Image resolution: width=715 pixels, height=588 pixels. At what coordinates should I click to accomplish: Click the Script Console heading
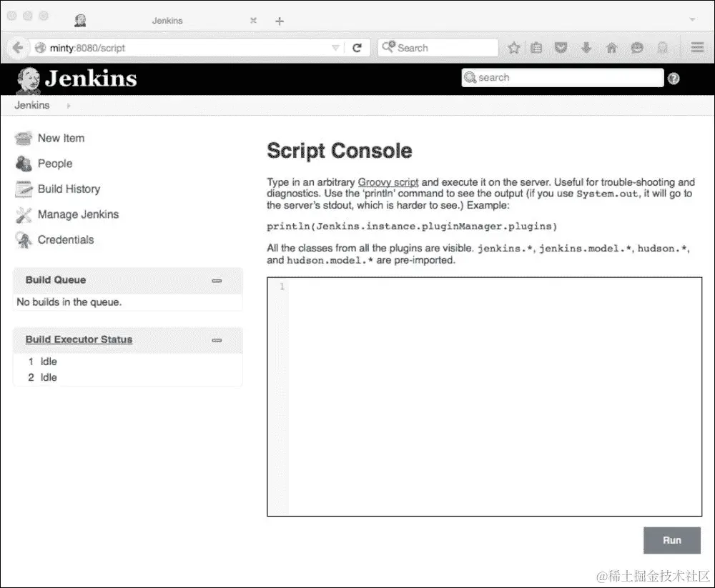[339, 151]
